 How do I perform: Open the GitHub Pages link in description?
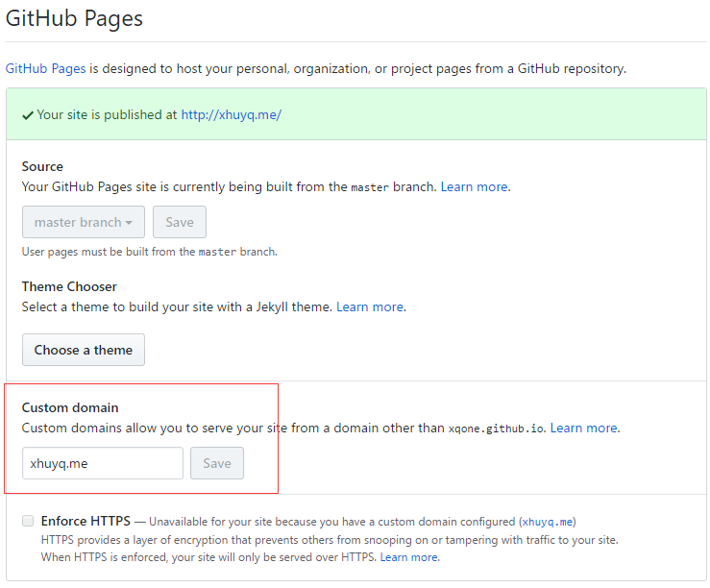tap(45, 69)
